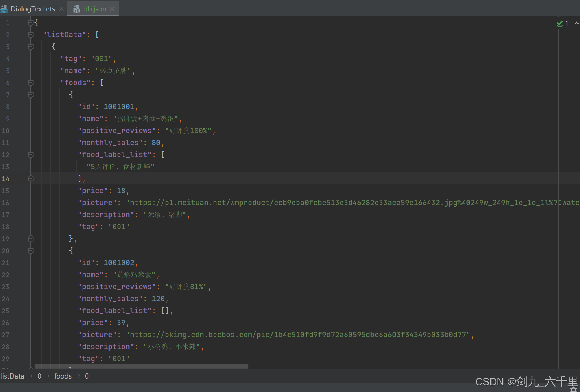This screenshot has height=392, width=580.
Task: Collapse the object fold on line 3
Action: click(x=31, y=47)
